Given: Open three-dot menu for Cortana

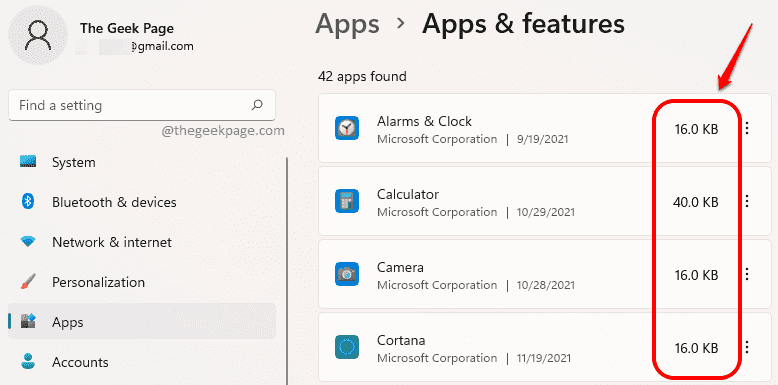Looking at the screenshot, I should (747, 347).
